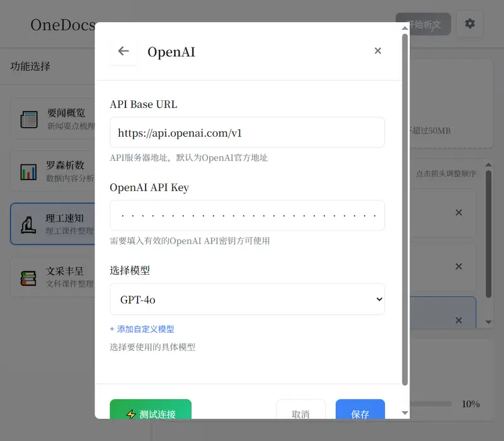Click the down arrow at bottom-right edge
This screenshot has width=504, height=441.
404,413
